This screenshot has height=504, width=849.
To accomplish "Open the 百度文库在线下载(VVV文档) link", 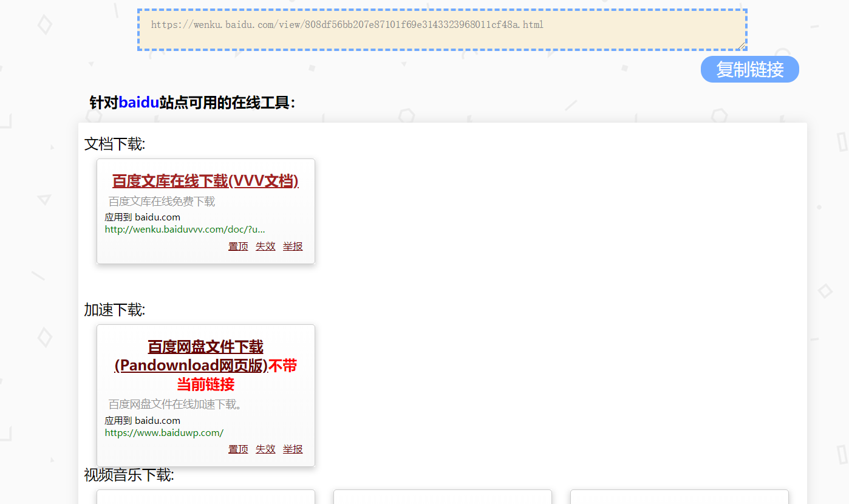I will tap(205, 180).
